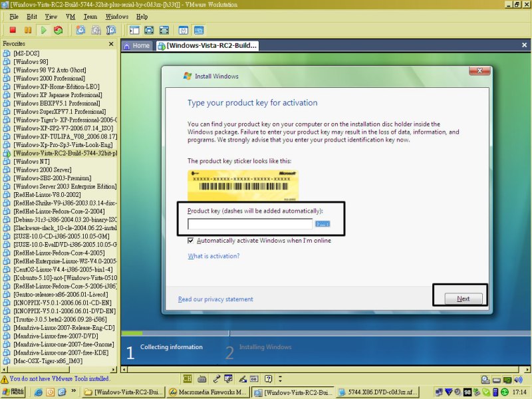Open the What is activation link
The width and height of the screenshot is (532, 399).
coord(213,256)
